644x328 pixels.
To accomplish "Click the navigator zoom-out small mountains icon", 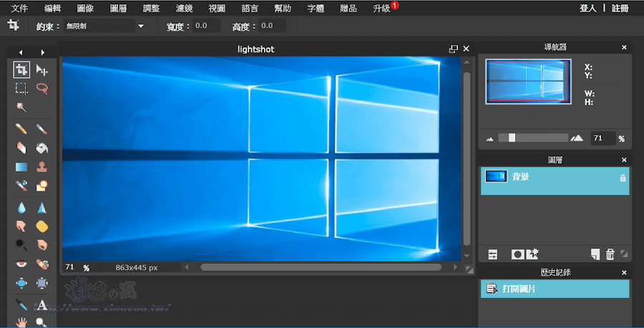I will tap(489, 139).
